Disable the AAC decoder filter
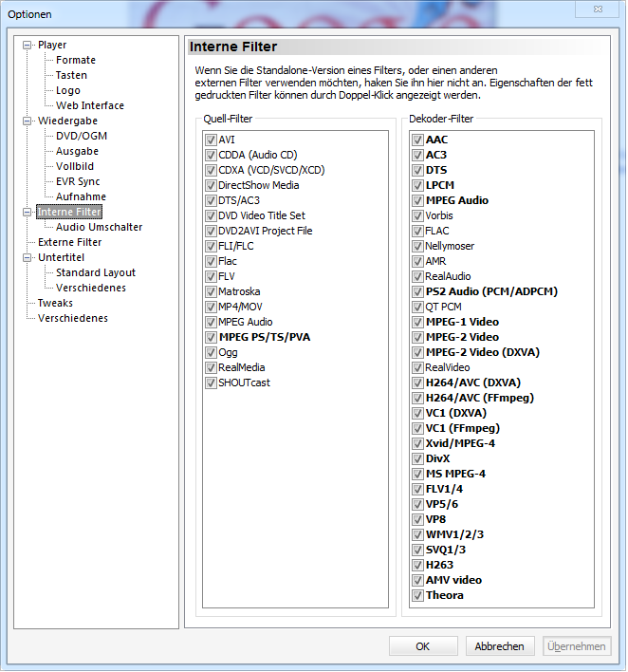This screenshot has width=628, height=672. 417,140
